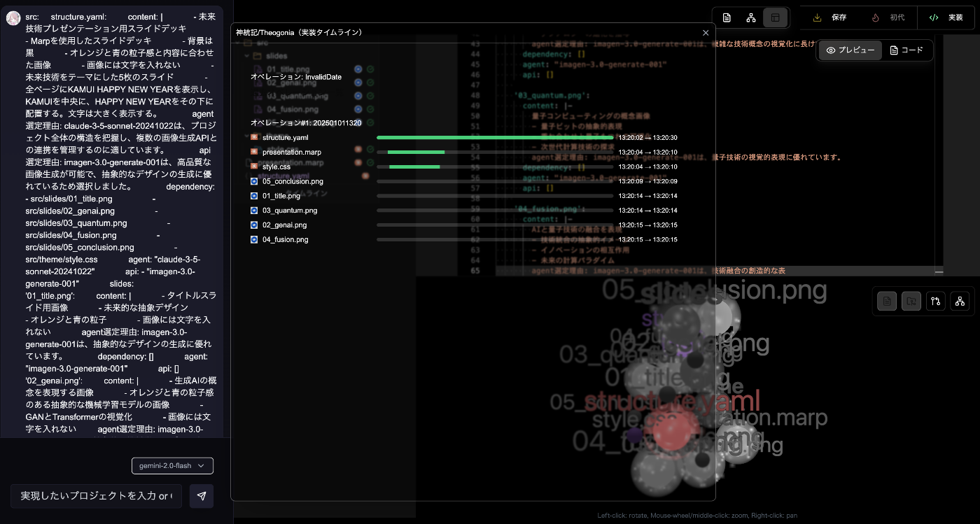
Task: Select the panel layout icon in top toolbar
Action: [776, 17]
